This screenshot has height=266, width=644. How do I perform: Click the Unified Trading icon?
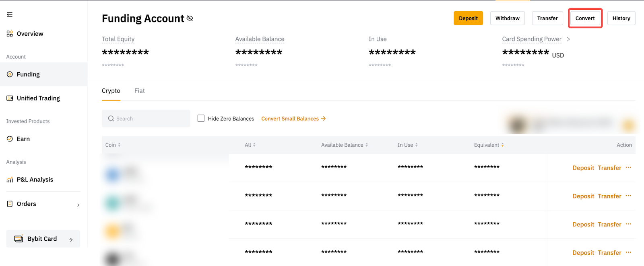pos(10,98)
